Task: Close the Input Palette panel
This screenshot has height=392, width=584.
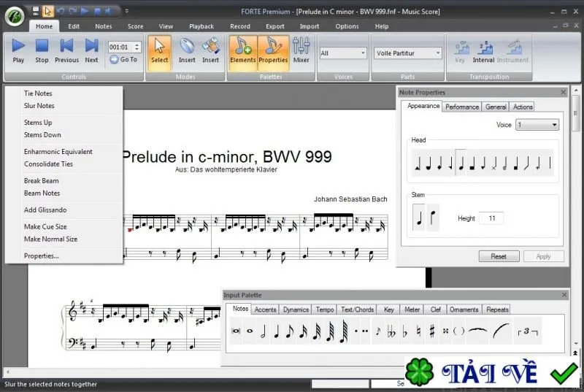Action: click(564, 295)
